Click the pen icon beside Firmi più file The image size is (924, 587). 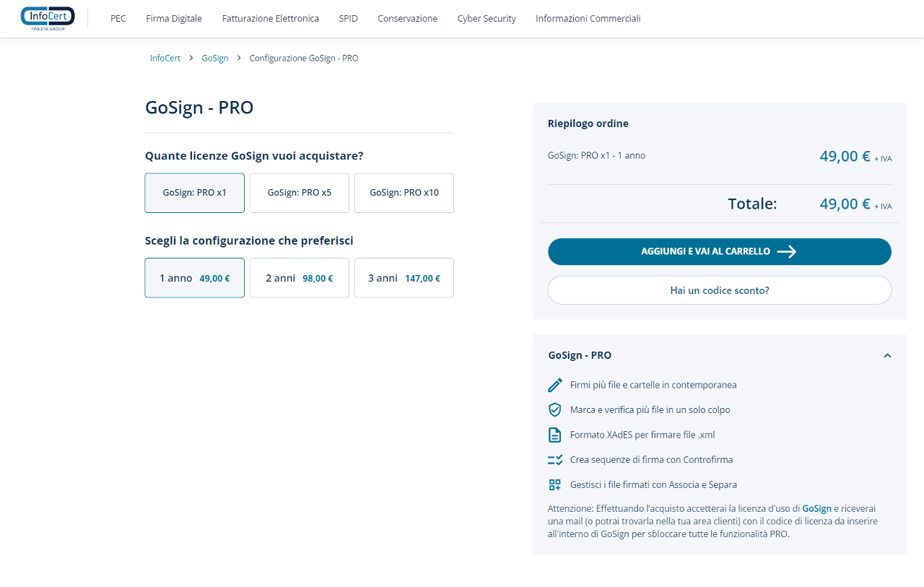(554, 385)
